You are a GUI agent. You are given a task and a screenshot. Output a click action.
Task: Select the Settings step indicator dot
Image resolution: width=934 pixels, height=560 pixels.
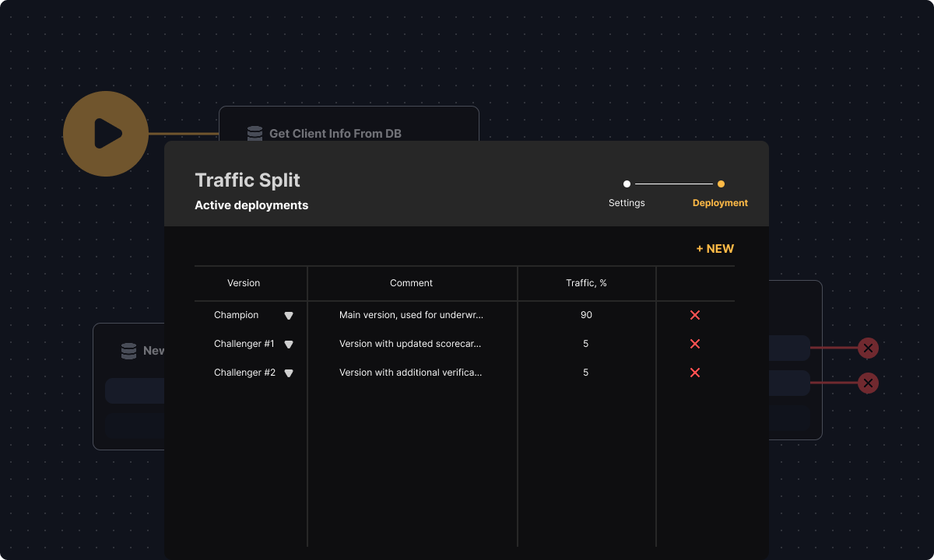tap(627, 184)
